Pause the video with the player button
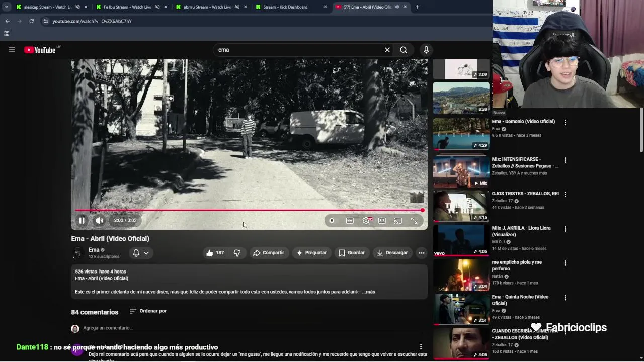The height and width of the screenshot is (362, 644). click(x=82, y=220)
